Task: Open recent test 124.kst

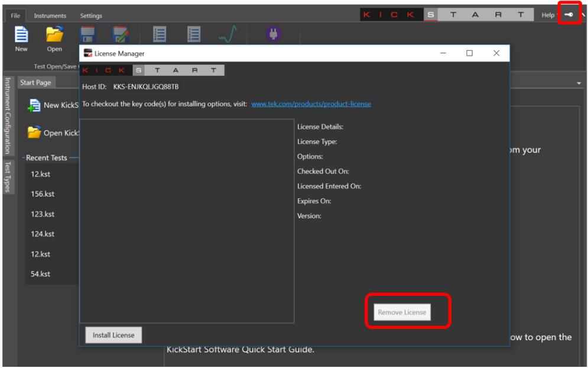Action: [x=43, y=234]
